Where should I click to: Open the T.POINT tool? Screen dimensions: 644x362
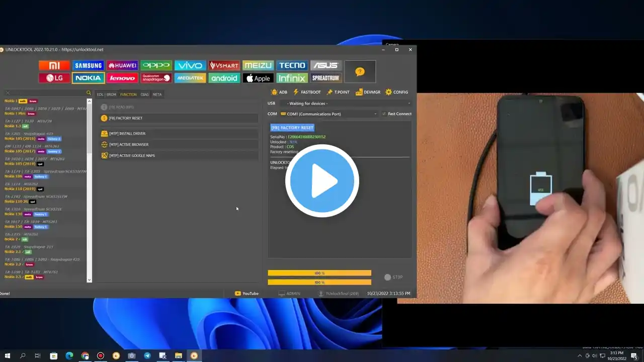[338, 92]
